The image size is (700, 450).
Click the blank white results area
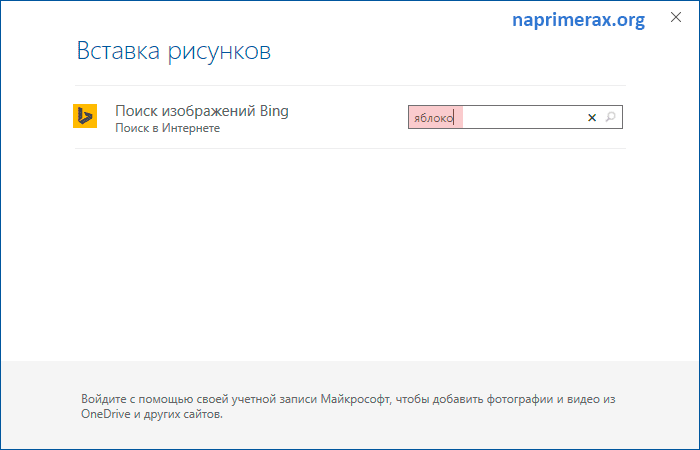click(350, 254)
